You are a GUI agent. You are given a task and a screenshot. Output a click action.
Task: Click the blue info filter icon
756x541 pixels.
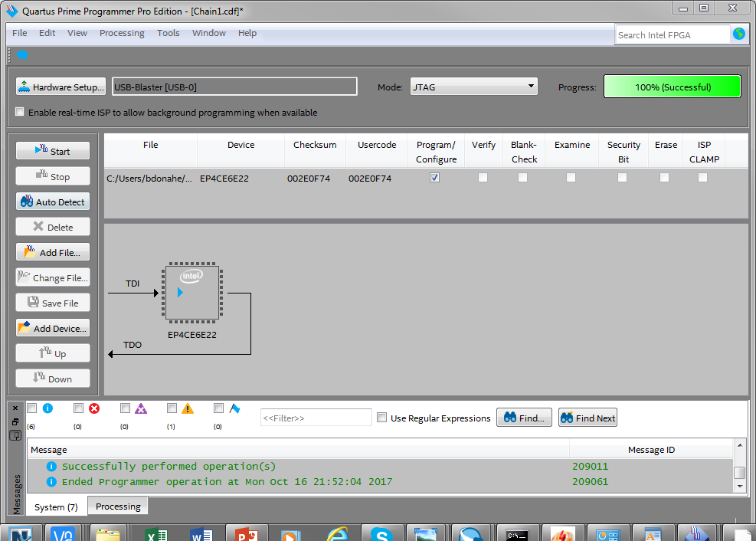click(x=47, y=408)
